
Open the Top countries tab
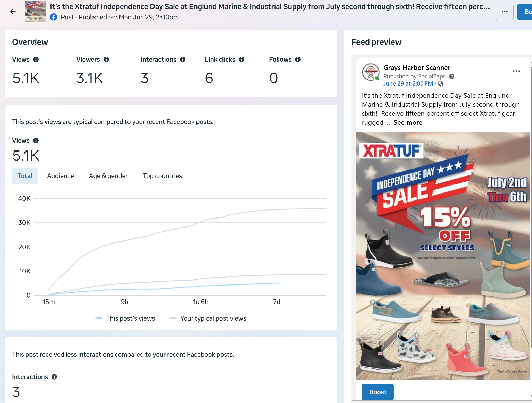pos(162,176)
